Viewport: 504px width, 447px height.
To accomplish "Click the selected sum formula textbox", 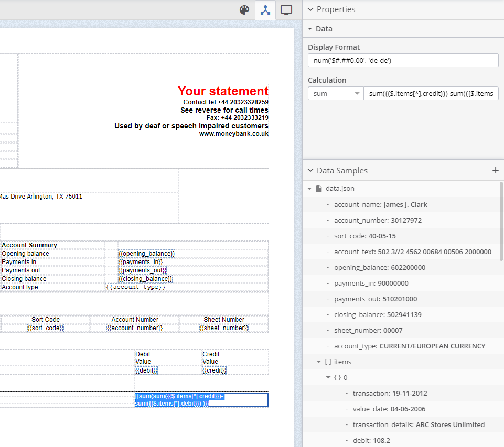I will (200, 399).
